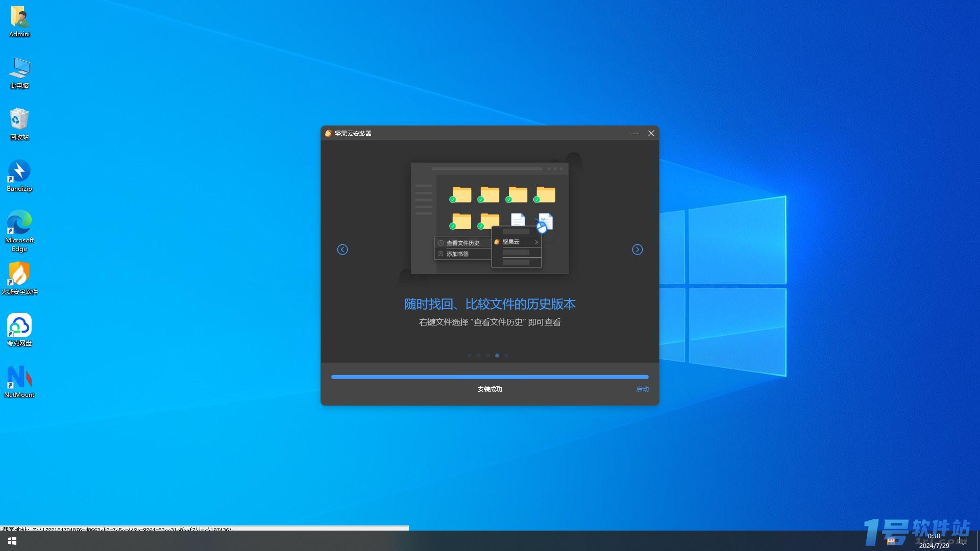Select the fifth slide indicator dot

[x=506, y=356]
